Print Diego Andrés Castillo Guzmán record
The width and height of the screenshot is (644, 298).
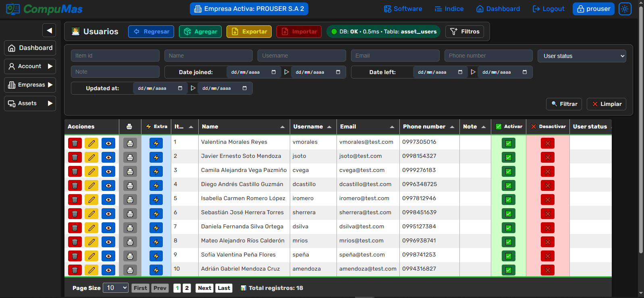click(x=130, y=186)
